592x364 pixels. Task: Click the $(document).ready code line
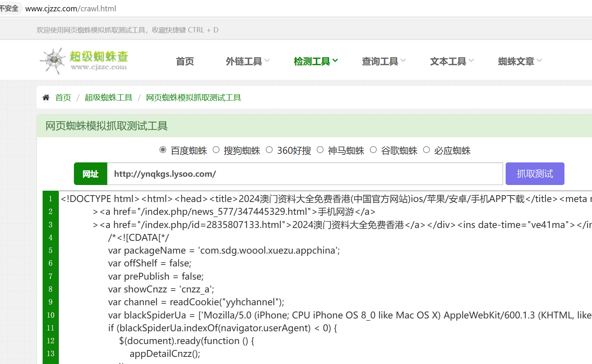187,341
